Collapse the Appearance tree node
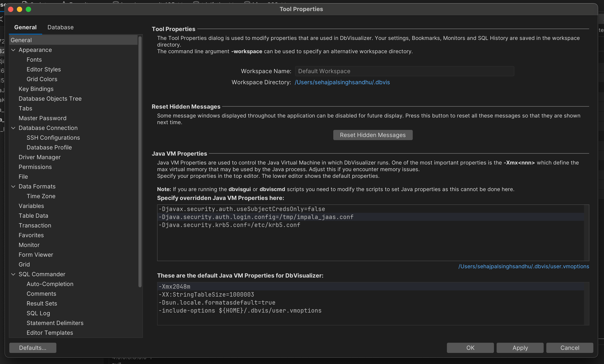The image size is (604, 364). [x=14, y=50]
